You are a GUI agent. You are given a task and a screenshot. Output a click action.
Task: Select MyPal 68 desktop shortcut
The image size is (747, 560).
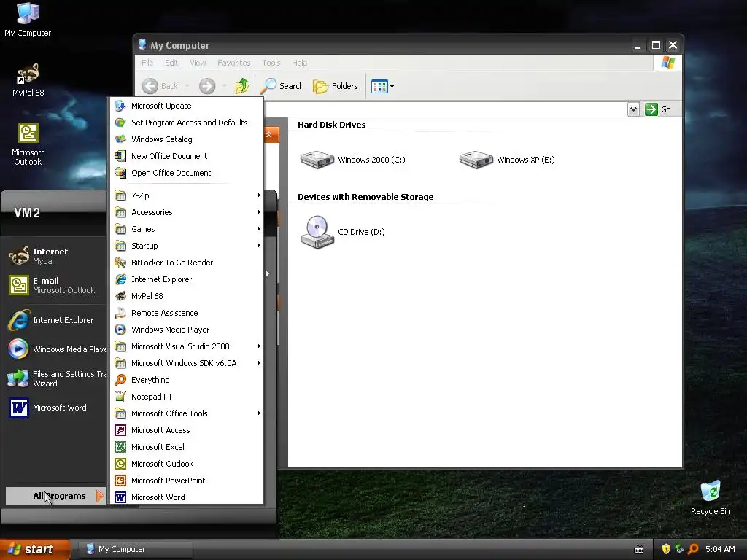pos(28,80)
